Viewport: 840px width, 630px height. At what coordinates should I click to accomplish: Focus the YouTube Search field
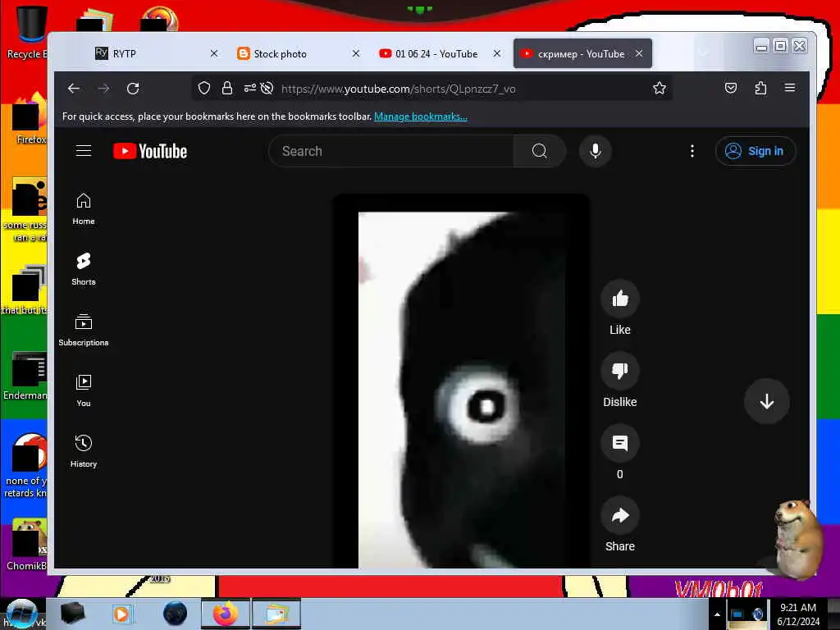point(391,151)
